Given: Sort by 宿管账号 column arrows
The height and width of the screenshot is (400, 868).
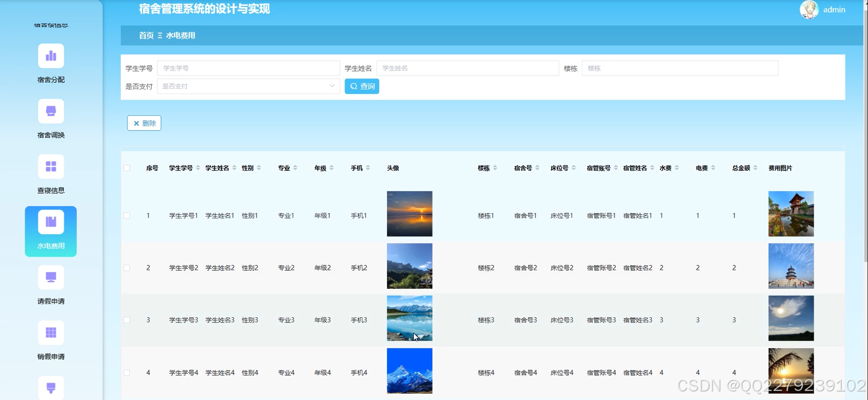Looking at the screenshot, I should 616,168.
